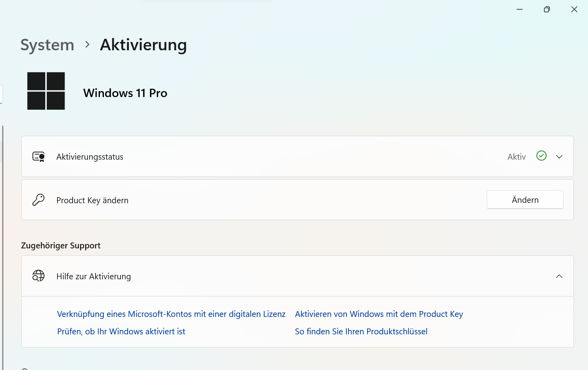Go back to System in breadcrumb
This screenshot has width=588, height=370.
pos(47,45)
